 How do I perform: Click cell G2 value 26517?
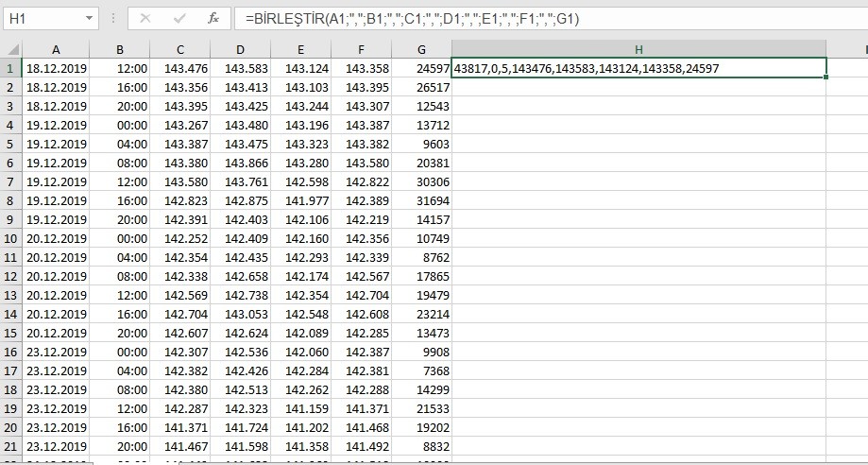[x=422, y=87]
